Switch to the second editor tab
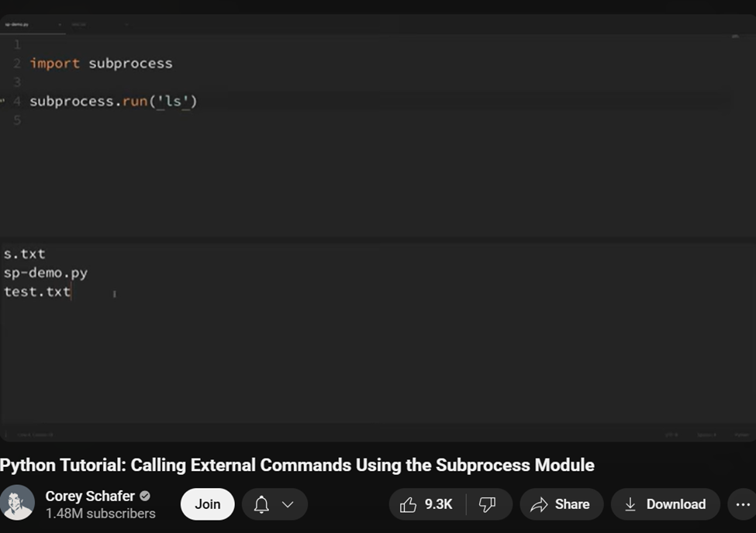 [x=80, y=25]
